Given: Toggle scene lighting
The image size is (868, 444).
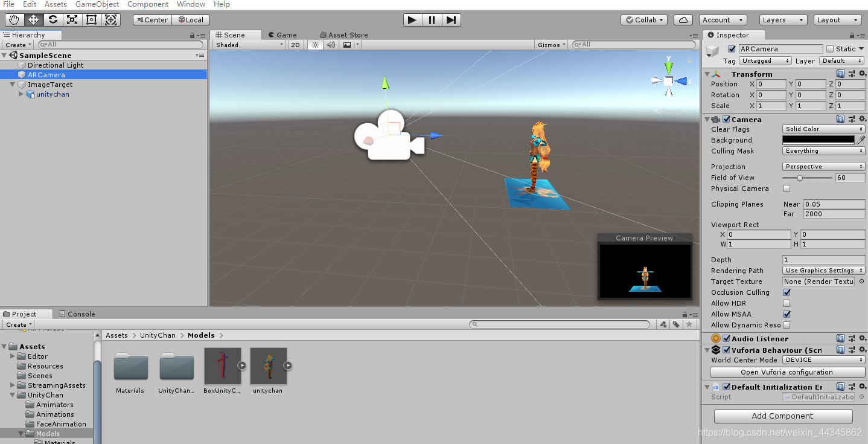Looking at the screenshot, I should [x=315, y=45].
